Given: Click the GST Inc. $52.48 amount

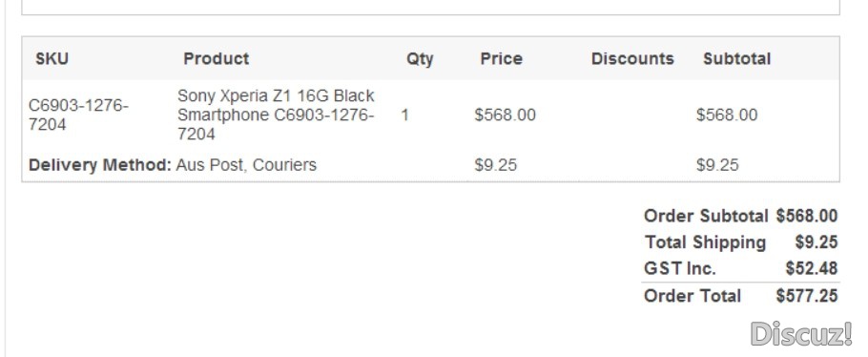Looking at the screenshot, I should pos(812,269).
